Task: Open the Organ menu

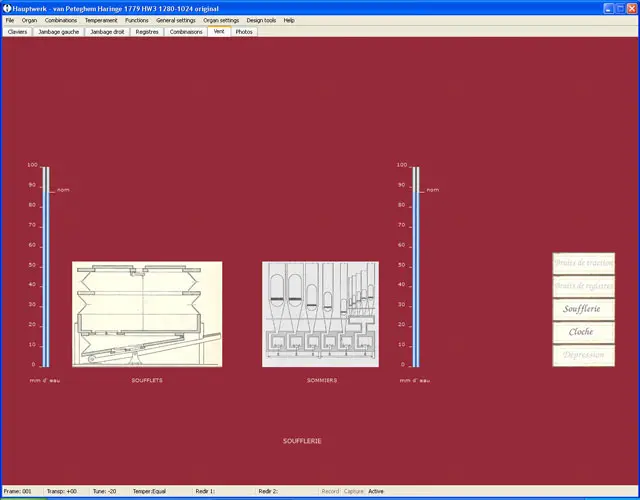Action: click(30, 20)
